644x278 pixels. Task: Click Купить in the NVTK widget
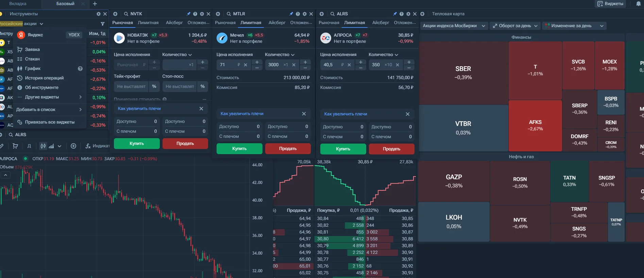click(137, 144)
